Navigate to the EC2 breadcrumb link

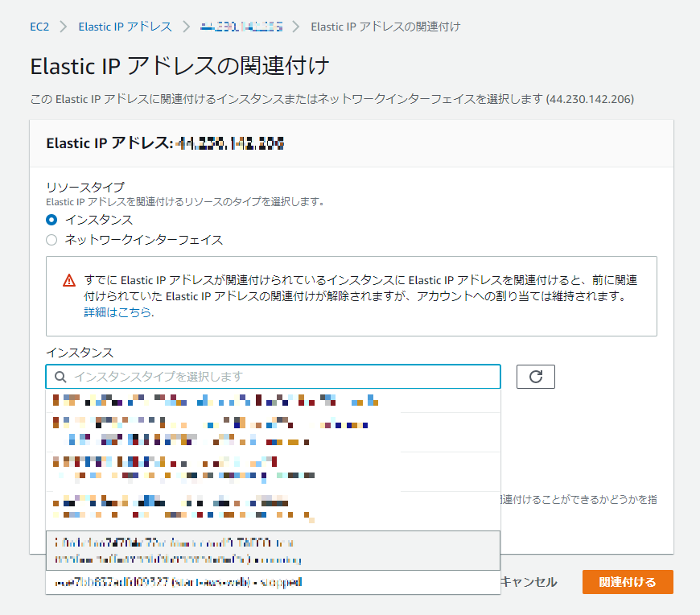pyautogui.click(x=39, y=26)
